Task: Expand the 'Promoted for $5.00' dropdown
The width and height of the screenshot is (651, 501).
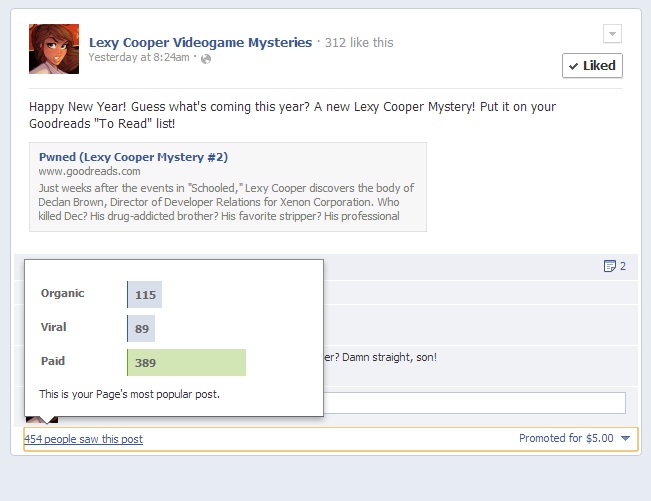Action: 567,439
